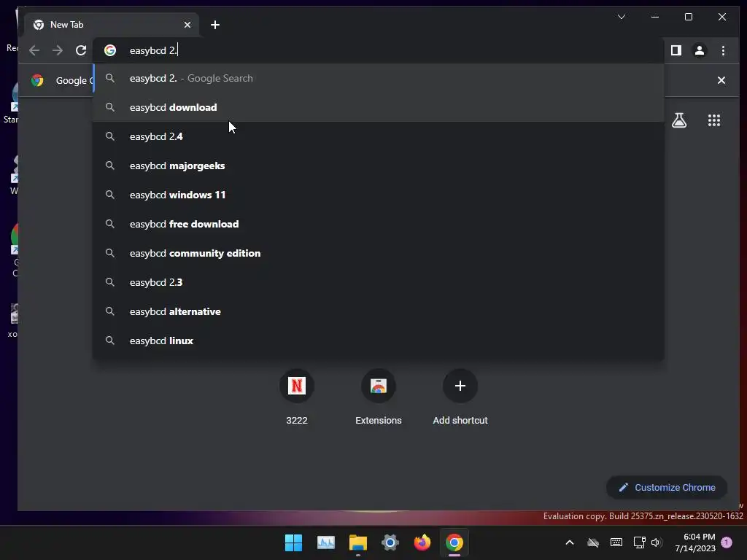The height and width of the screenshot is (560, 747).
Task: Launch Firefox from the taskbar
Action: point(422,542)
